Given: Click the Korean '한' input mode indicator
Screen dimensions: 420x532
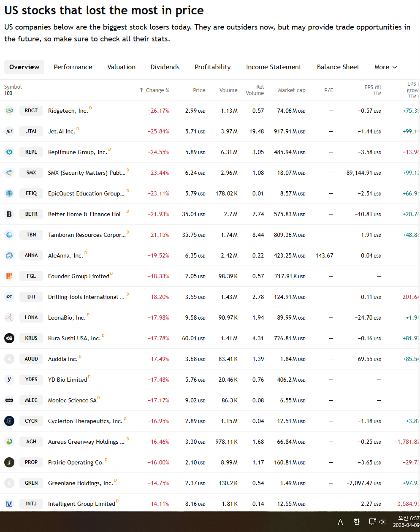Looking at the screenshot, I should point(356,522).
